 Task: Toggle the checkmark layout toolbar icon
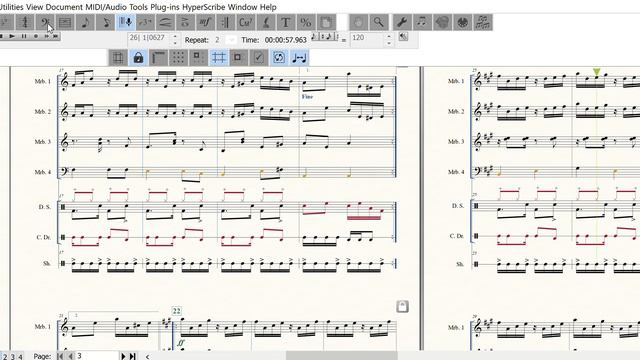click(x=259, y=58)
